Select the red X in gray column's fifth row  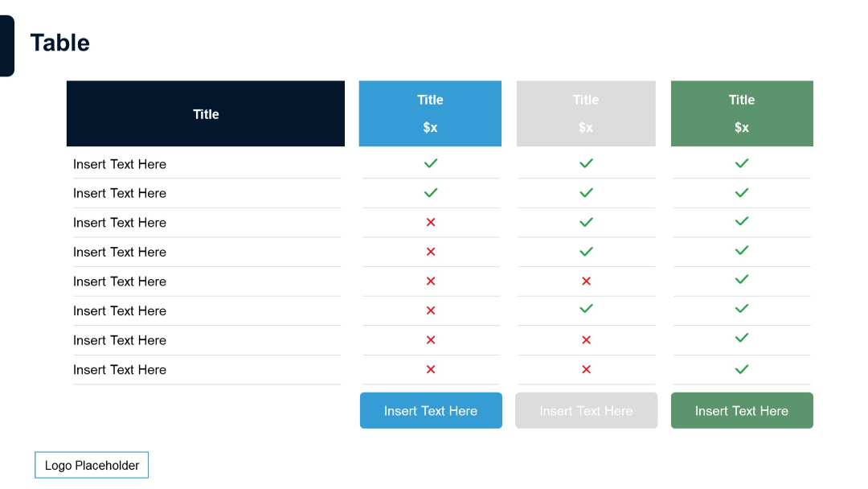pyautogui.click(x=586, y=281)
